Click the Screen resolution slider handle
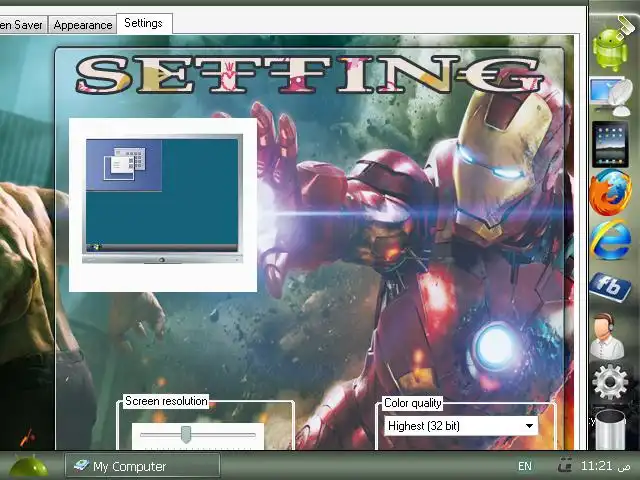 pyautogui.click(x=186, y=434)
